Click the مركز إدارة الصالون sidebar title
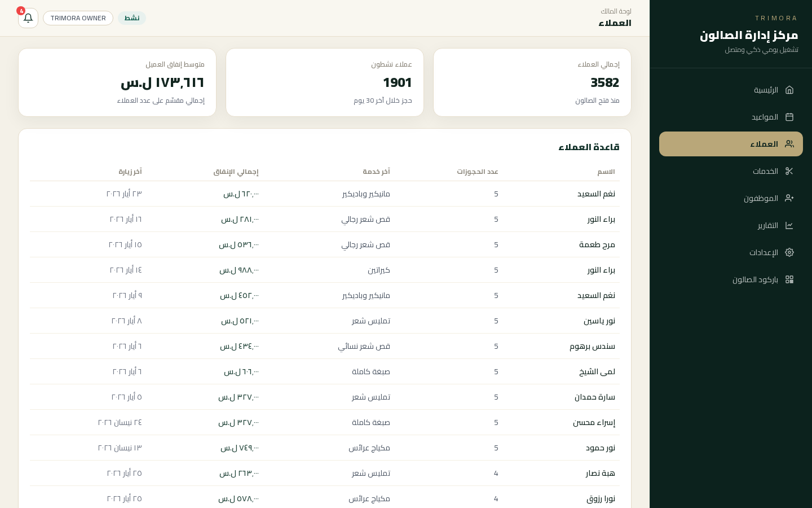The image size is (812, 508). [749, 35]
